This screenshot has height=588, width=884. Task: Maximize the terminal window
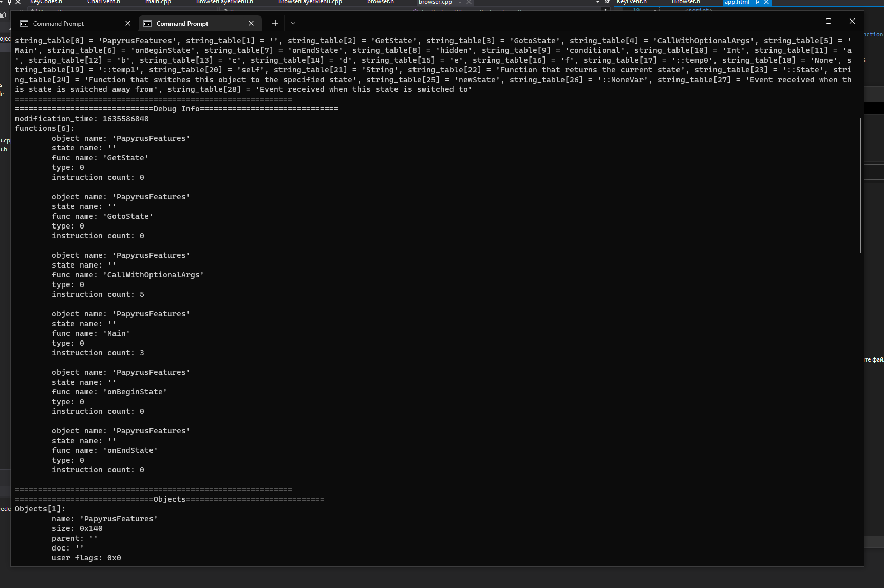829,21
